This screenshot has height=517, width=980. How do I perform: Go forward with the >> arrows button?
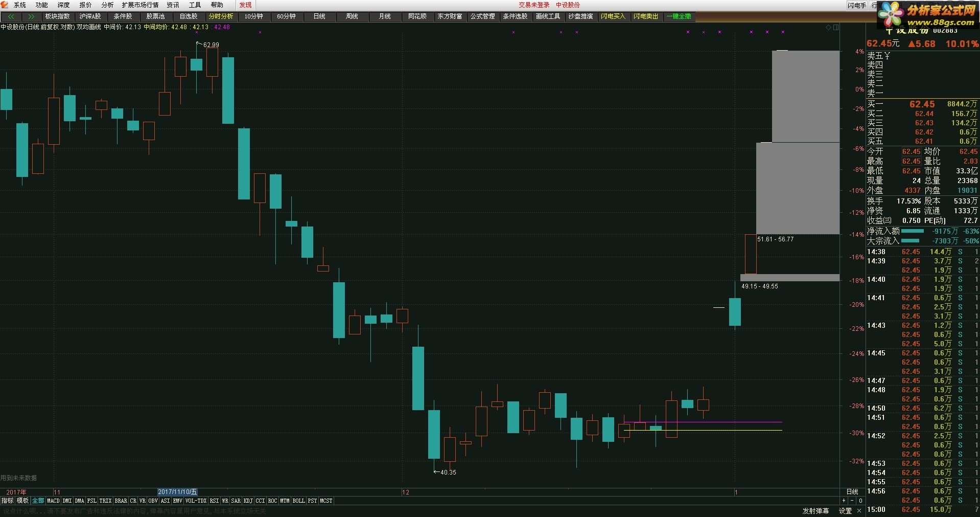(32, 16)
